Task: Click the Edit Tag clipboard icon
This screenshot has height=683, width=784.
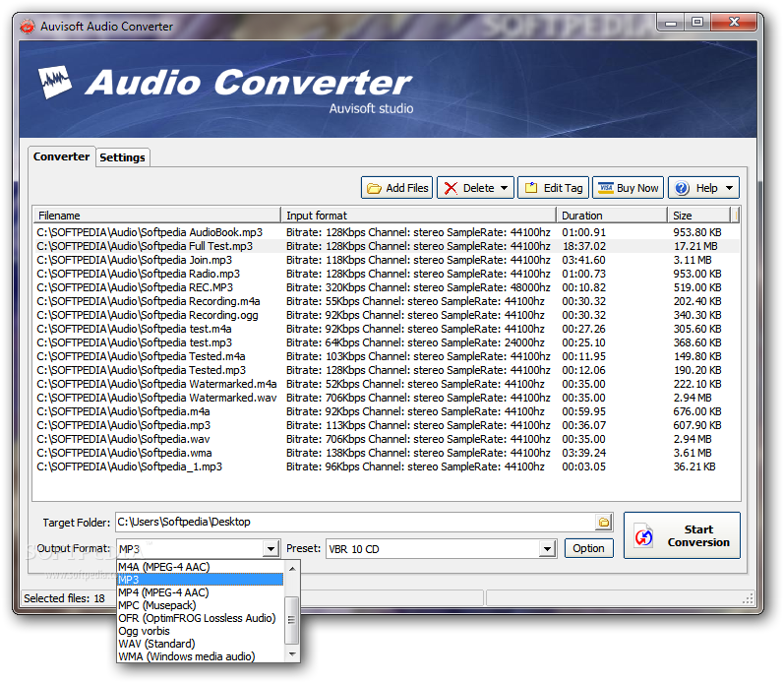Action: pyautogui.click(x=531, y=188)
